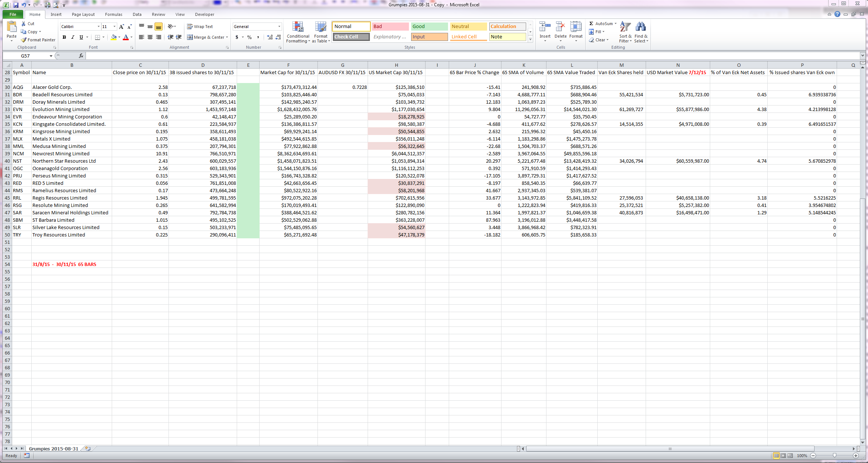Click the Cut scissors icon
This screenshot has width=868, height=463.
(x=24, y=24)
